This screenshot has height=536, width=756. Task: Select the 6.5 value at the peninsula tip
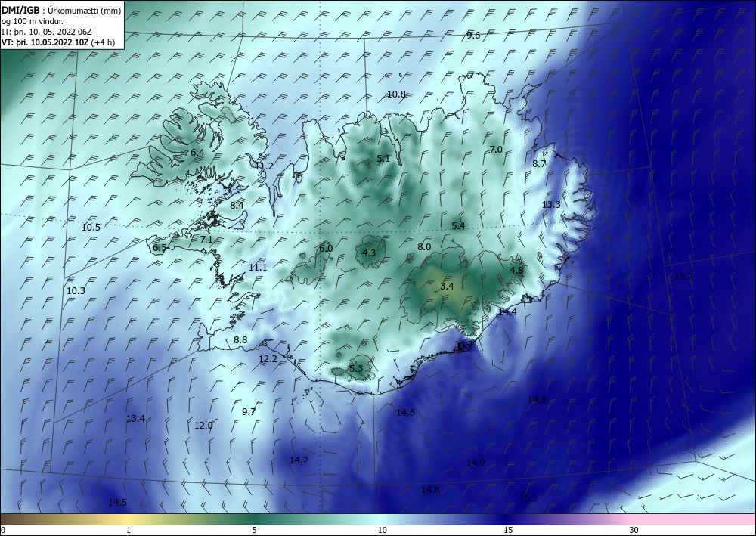click(x=160, y=248)
